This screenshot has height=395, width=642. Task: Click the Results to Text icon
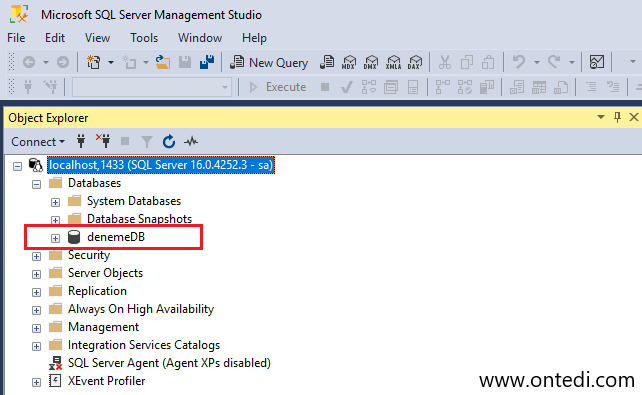click(x=517, y=87)
